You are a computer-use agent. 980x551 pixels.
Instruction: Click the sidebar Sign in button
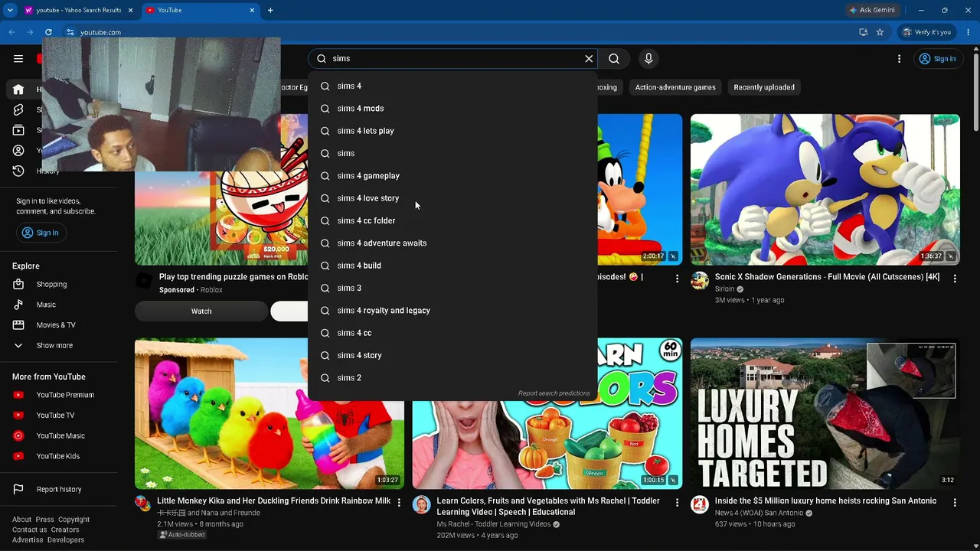(41, 233)
